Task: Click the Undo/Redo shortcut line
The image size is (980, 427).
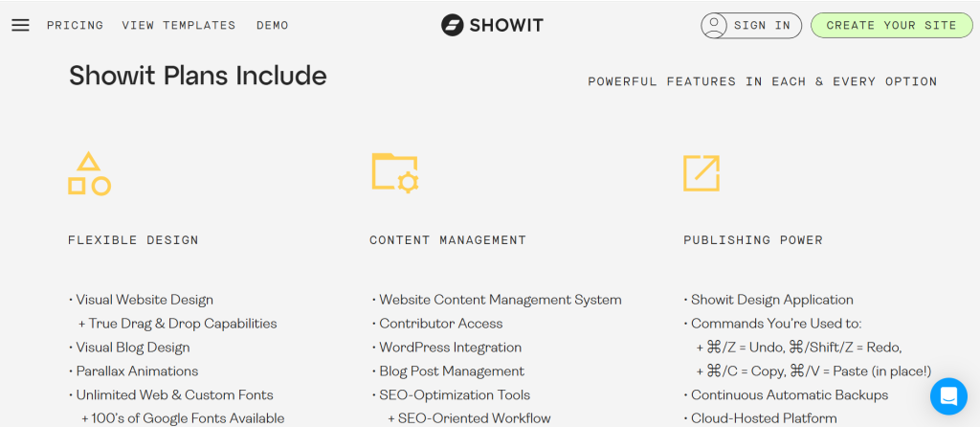Action: tap(799, 348)
